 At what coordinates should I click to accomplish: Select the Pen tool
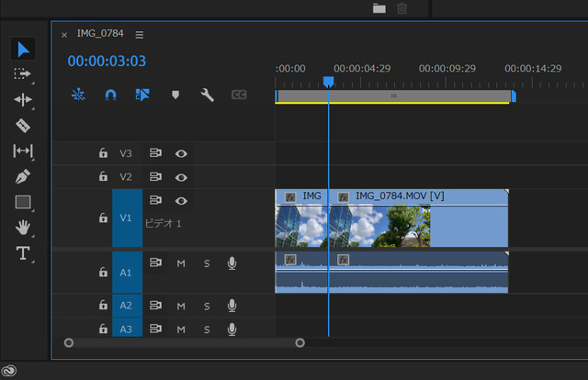(23, 176)
